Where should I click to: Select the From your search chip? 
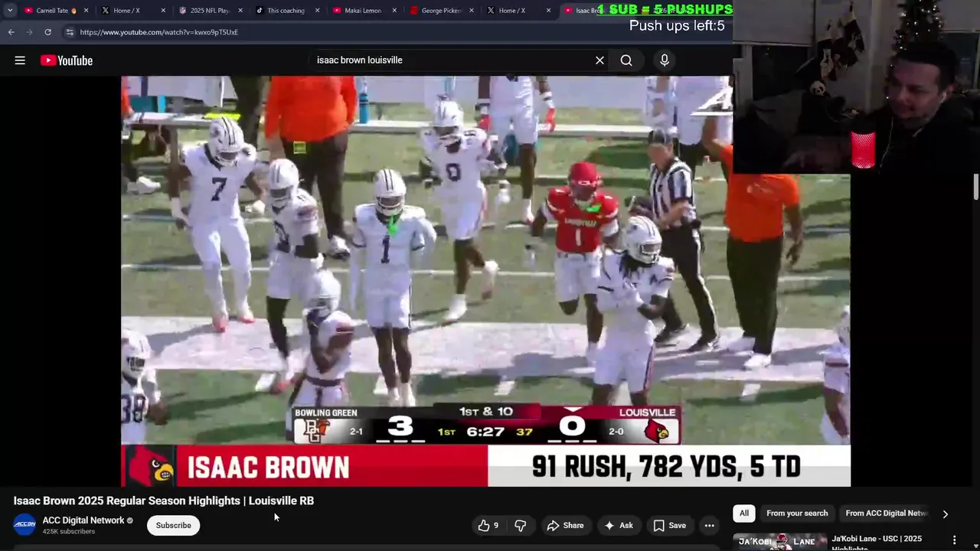coord(797,514)
